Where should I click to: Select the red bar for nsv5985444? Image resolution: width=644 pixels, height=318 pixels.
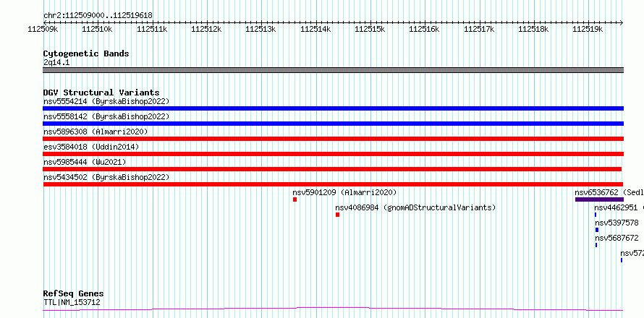[x=332, y=169]
